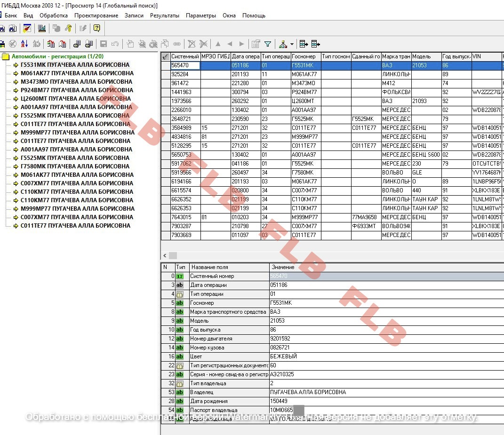The width and height of the screenshot is (504, 435).
Task: Click the horizontal scrollbar thumb under the grid
Action: pos(173,255)
